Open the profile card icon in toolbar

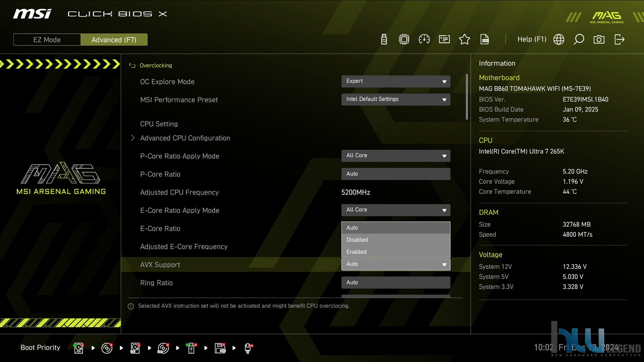[x=444, y=39]
